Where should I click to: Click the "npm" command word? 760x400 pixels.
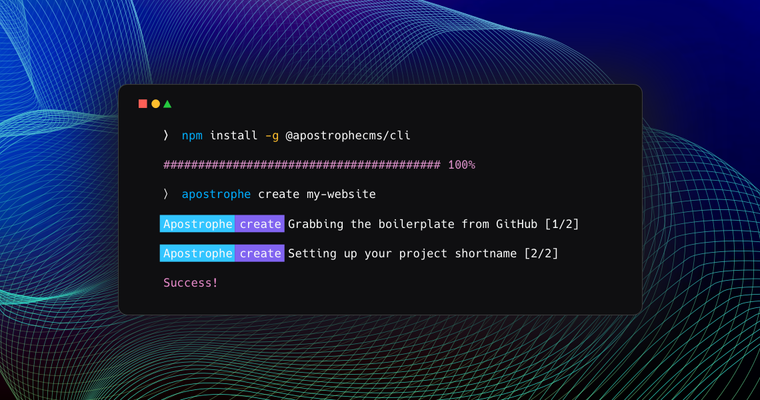[x=192, y=136]
